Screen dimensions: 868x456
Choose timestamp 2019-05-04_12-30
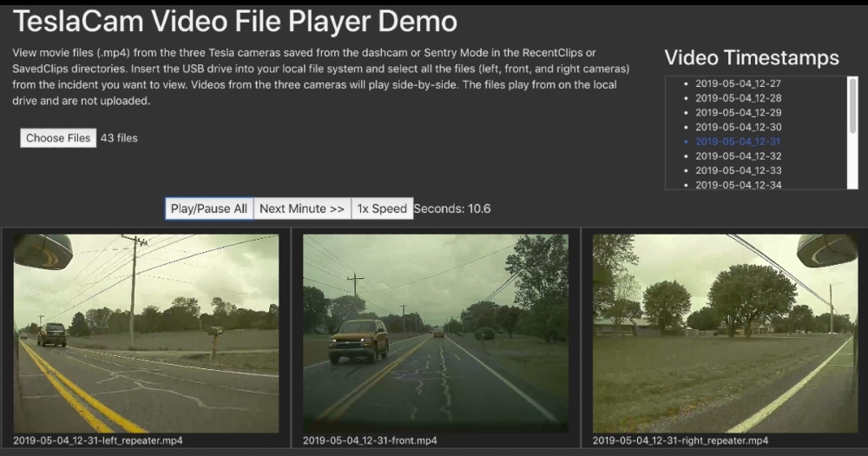[x=738, y=127]
